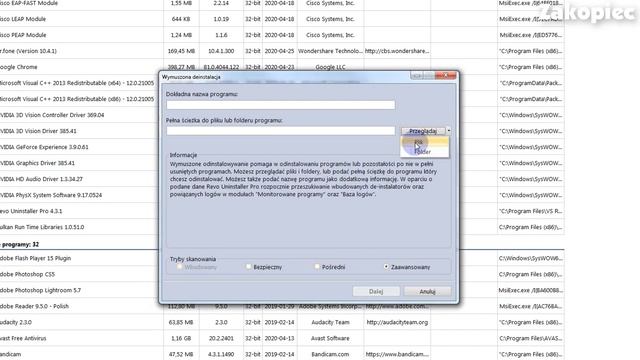Click the https://www.bandicam... website cell
The height and width of the screenshot is (360, 640).
[397, 354]
